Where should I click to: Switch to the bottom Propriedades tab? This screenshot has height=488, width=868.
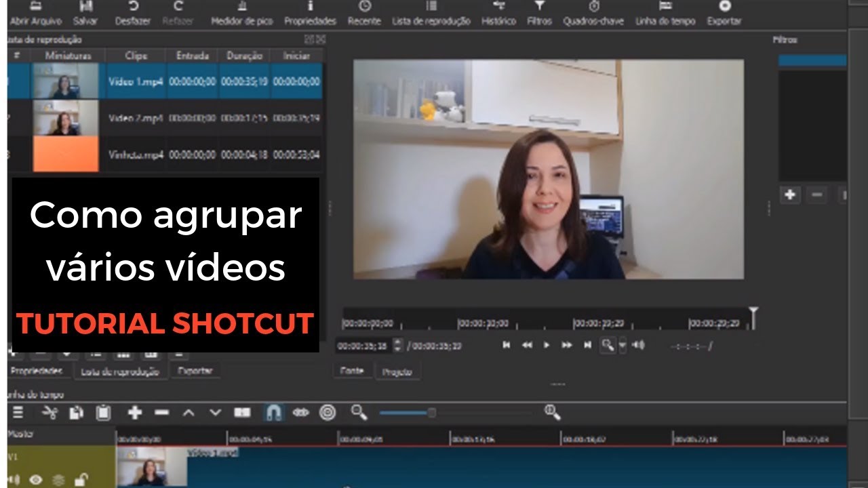click(x=37, y=371)
